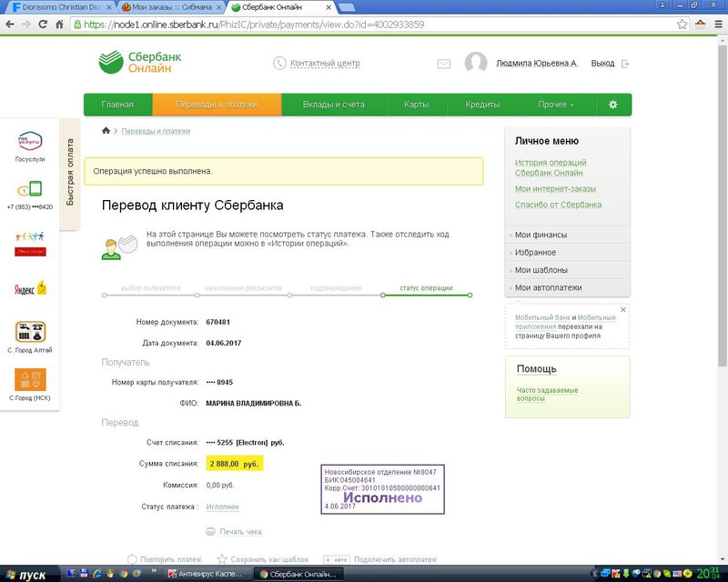Screen dimensions: 728x582
Task: Open Часто задаваемые вопросы help link
Action: pos(548,394)
